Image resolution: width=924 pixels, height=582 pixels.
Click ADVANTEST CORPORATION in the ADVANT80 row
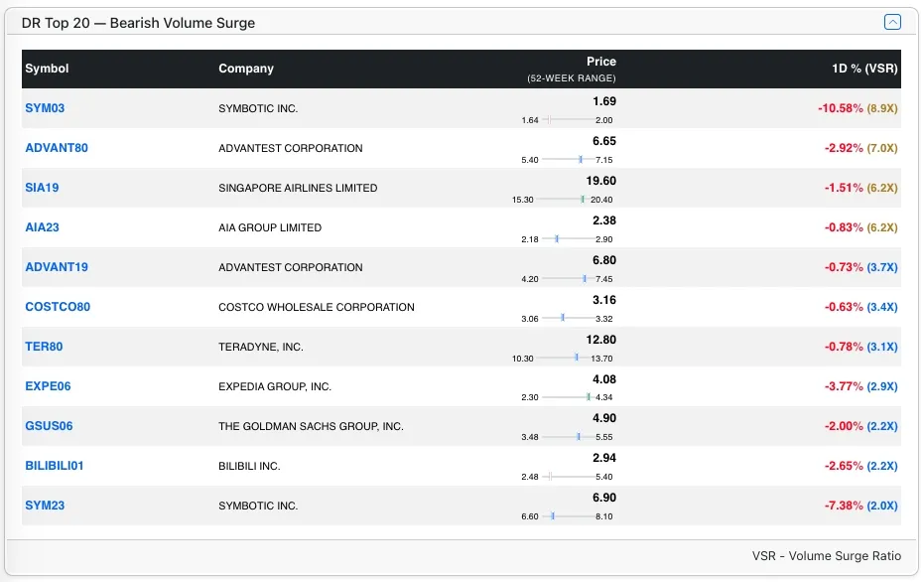[x=291, y=148]
